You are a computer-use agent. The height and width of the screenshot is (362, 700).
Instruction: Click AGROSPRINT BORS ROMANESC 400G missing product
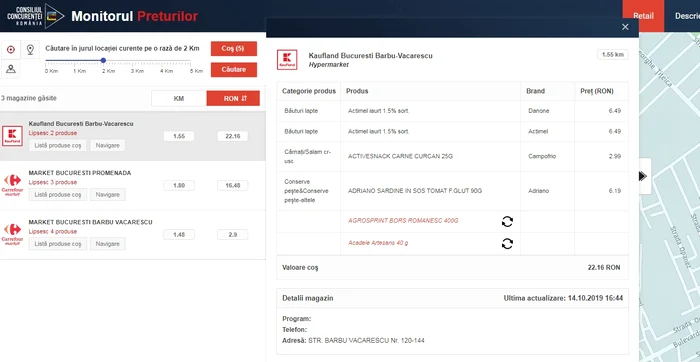tap(403, 221)
